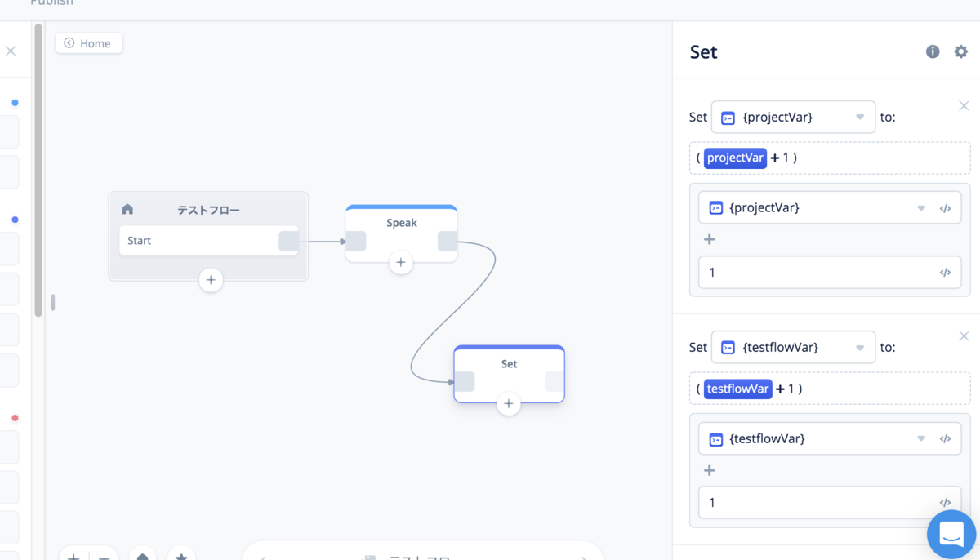Toggle code icon on first value 1 field
Image resolution: width=980 pixels, height=560 pixels.
(946, 273)
